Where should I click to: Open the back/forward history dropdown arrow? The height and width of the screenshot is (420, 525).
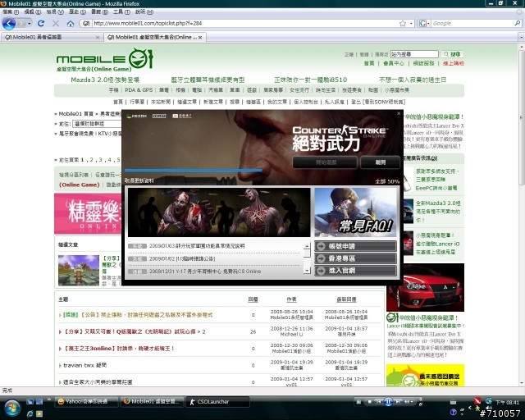point(30,24)
